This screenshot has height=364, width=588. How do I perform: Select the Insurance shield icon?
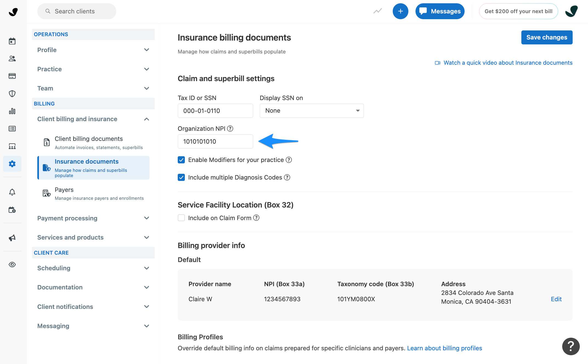[12, 93]
